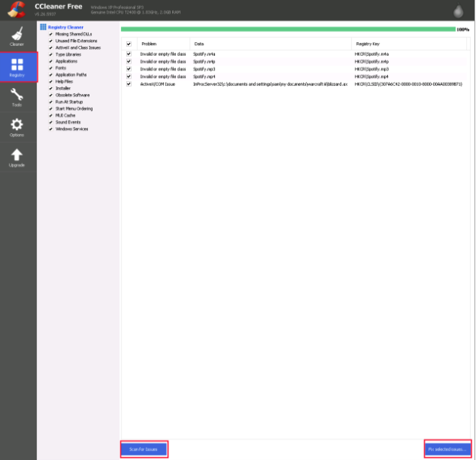Toggle Obsolete Software checkmark

[51, 95]
